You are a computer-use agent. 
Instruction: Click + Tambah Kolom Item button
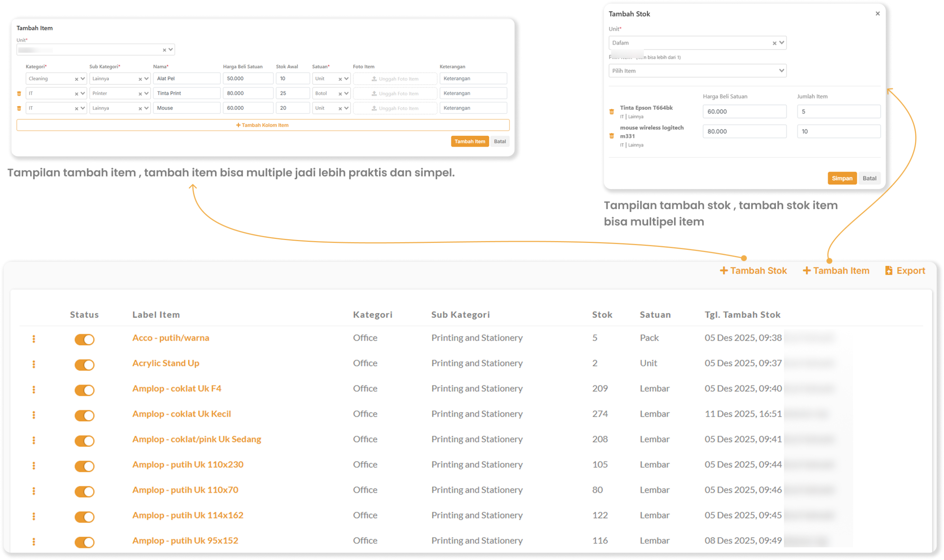tap(263, 125)
